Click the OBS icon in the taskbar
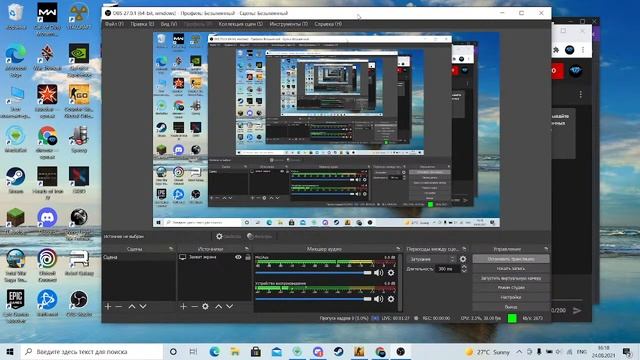 [401, 351]
